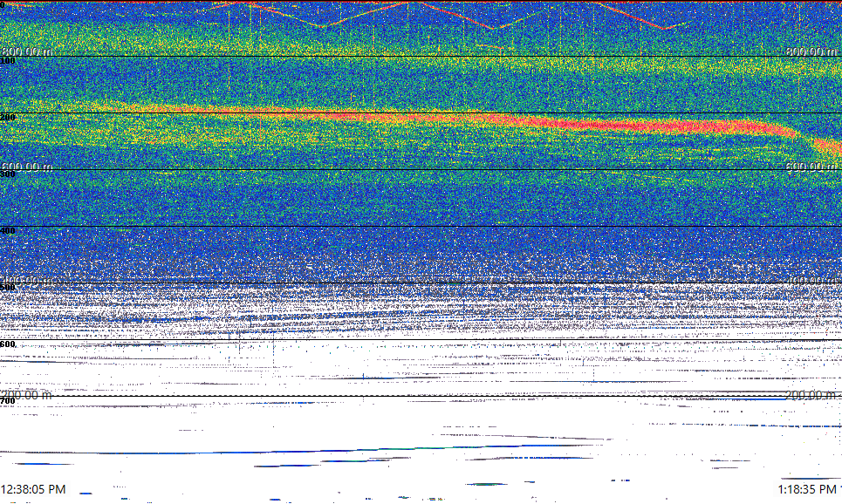
Task: Select the 500 depth grid label
Action: click(8, 288)
